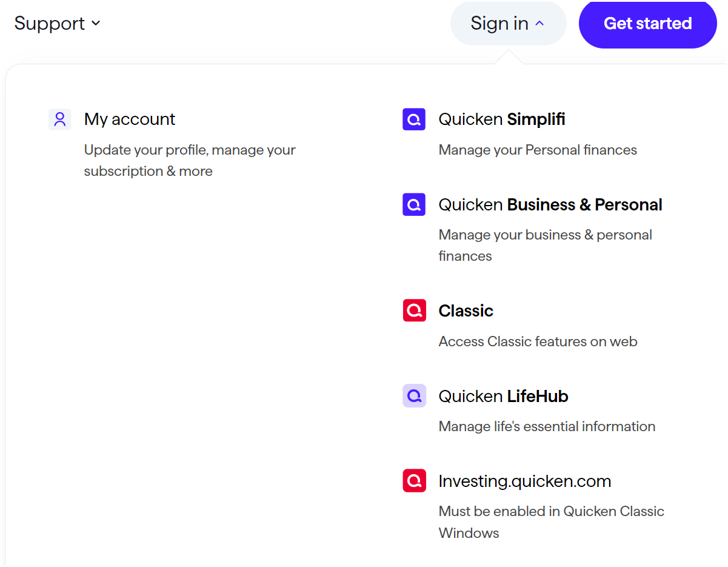Click the purple Quicken Simplifi logo icon

point(414,119)
